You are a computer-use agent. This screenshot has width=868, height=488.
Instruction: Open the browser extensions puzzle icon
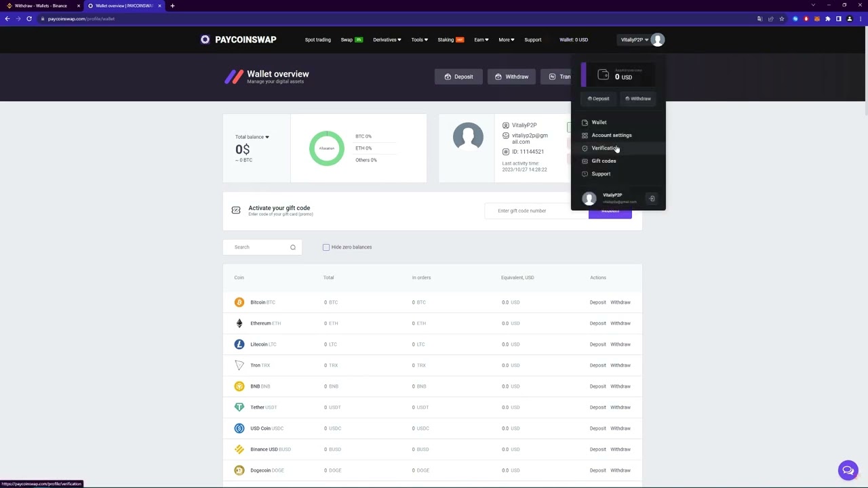[x=828, y=19]
